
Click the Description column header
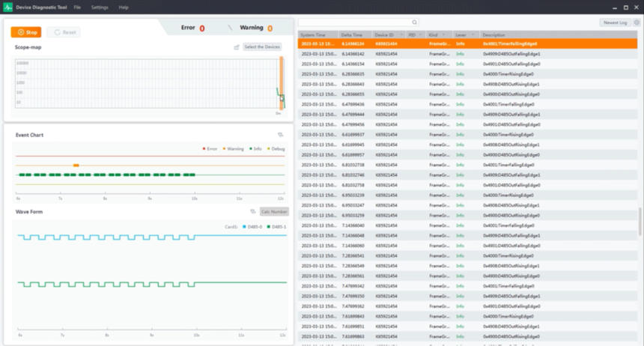(x=559, y=35)
